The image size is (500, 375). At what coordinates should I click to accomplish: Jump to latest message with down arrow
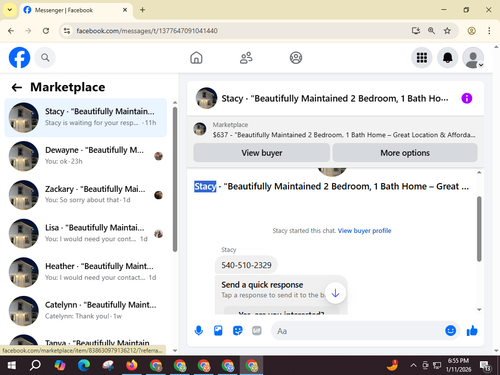(x=335, y=293)
